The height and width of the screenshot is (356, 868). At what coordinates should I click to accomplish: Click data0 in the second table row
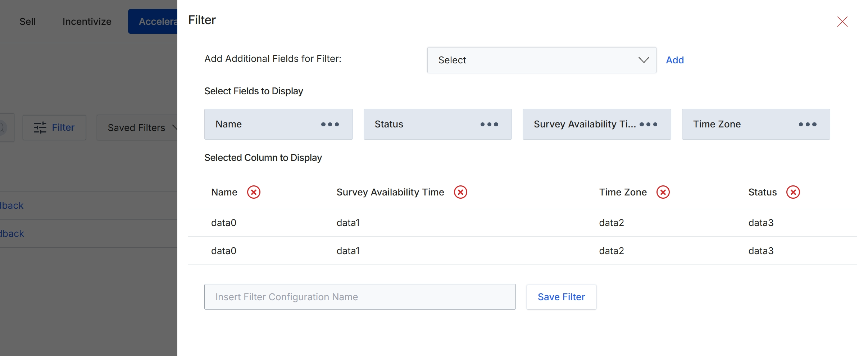224,251
